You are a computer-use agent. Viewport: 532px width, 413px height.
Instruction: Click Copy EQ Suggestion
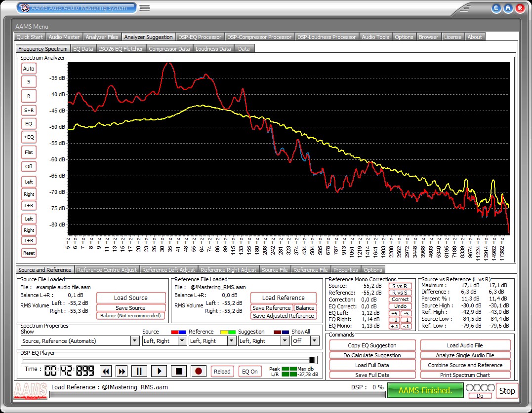pyautogui.click(x=372, y=345)
